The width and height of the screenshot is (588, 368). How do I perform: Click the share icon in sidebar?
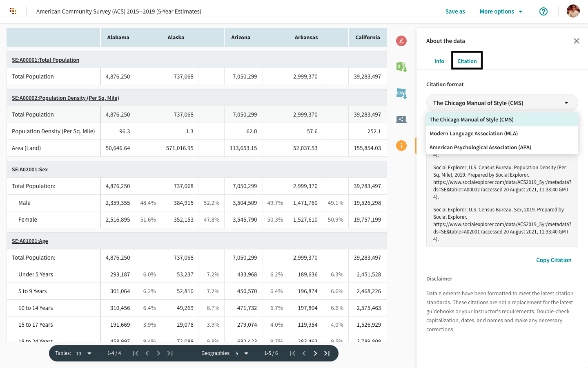pyautogui.click(x=401, y=119)
